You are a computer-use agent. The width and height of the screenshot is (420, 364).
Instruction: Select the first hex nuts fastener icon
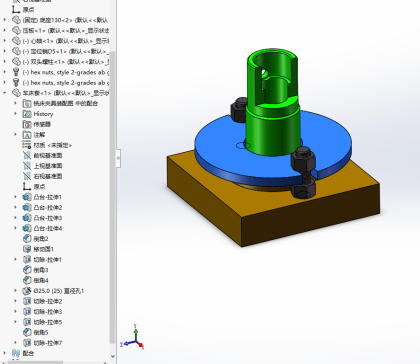coord(16,72)
